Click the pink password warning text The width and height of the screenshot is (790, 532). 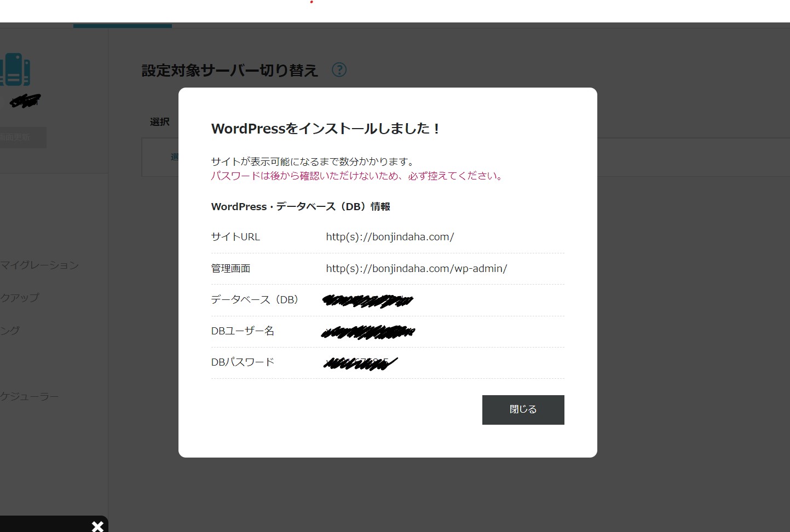coord(357,176)
